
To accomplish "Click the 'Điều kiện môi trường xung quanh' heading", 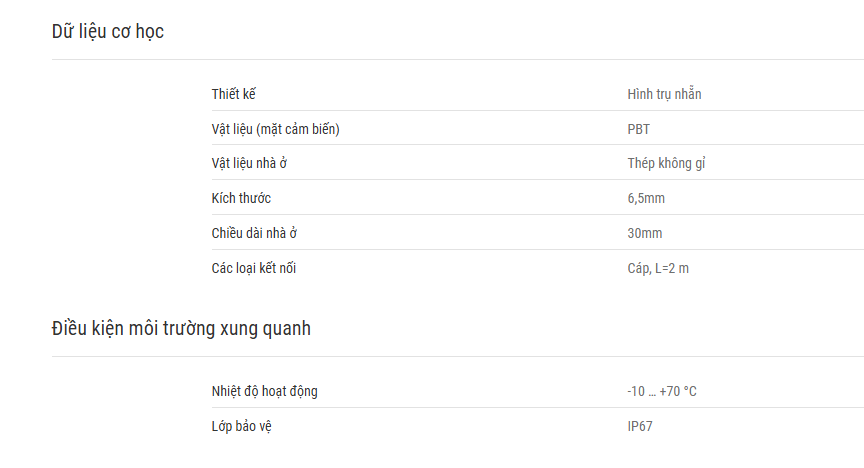I will pyautogui.click(x=181, y=329).
